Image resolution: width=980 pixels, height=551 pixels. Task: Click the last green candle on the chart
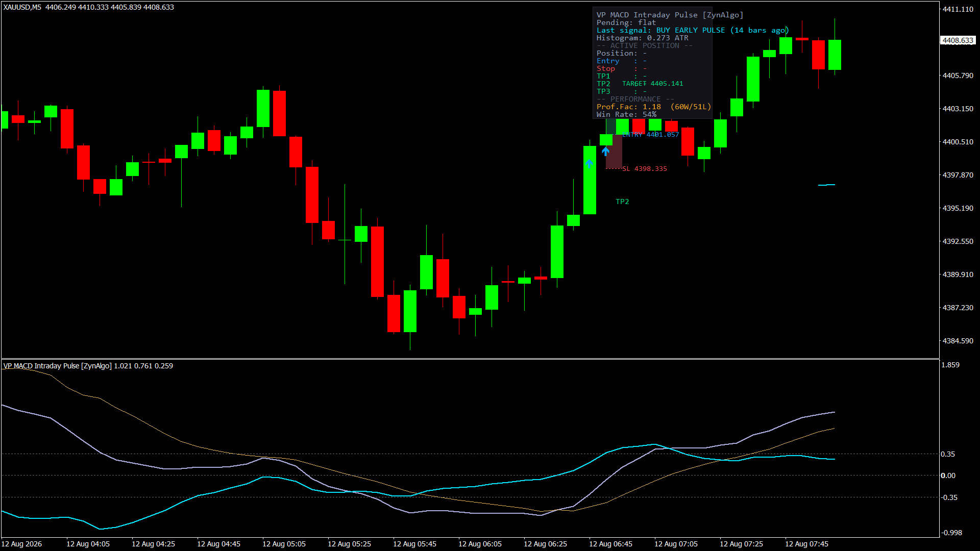coord(835,55)
